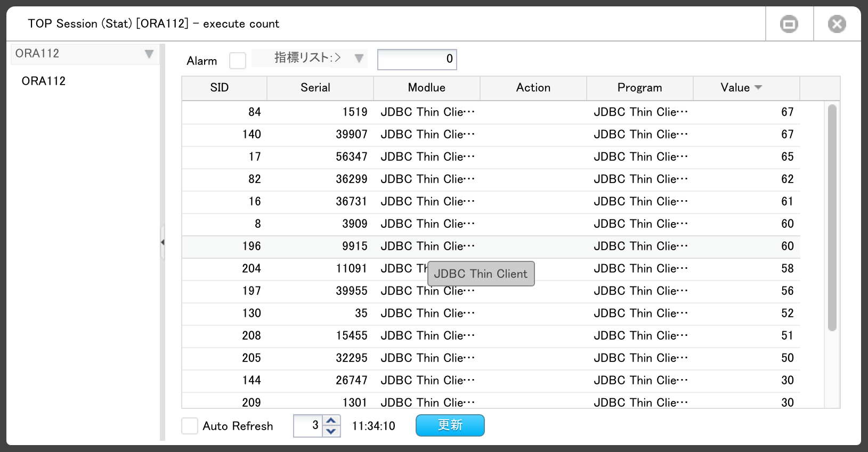Click the Modlue cell in SID 16 row
This screenshot has height=452, width=868.
coord(427,202)
